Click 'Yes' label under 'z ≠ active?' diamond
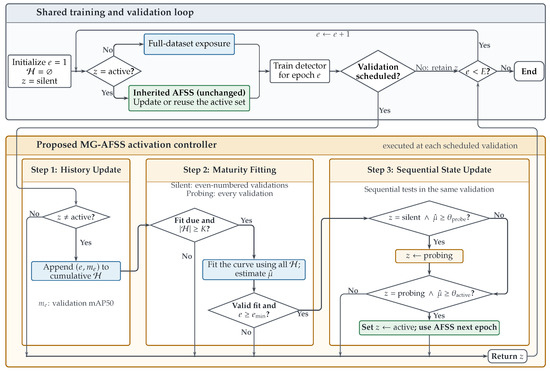 pyautogui.click(x=86, y=242)
